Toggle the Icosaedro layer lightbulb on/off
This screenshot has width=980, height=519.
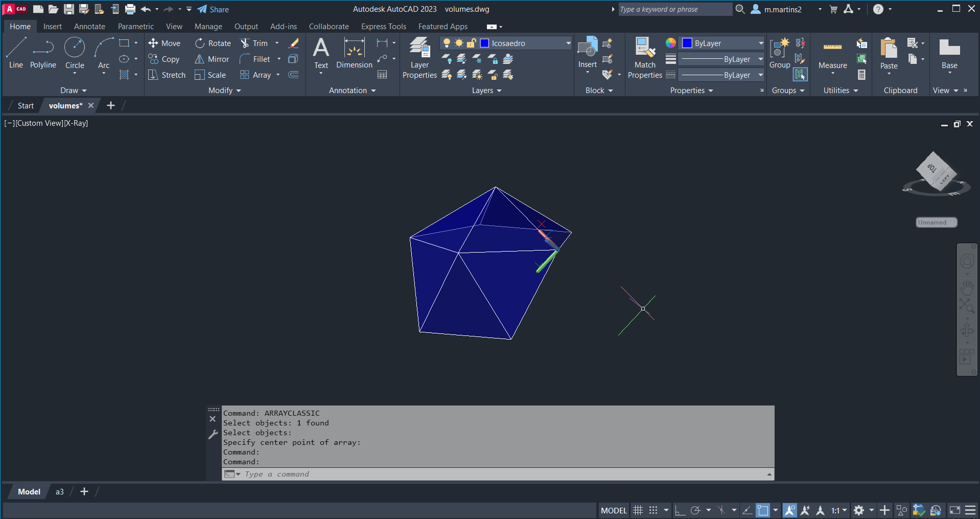[x=447, y=43]
